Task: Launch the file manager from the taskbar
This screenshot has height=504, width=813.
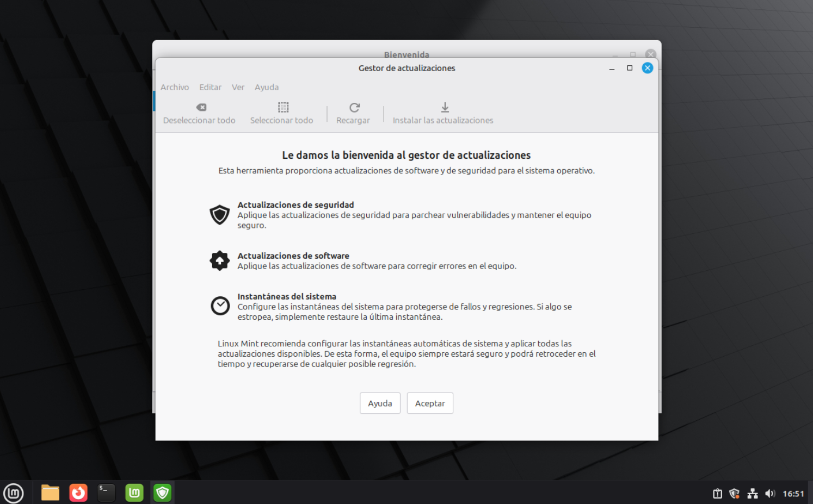Action: [x=50, y=493]
